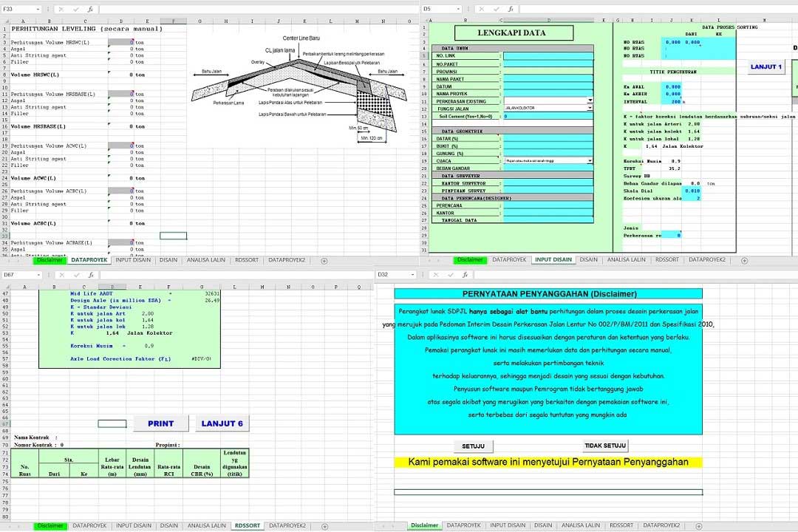Click the enter checkmark icon beside name box D5
Image resolution: width=798 pixels, height=532 pixels.
496,9
